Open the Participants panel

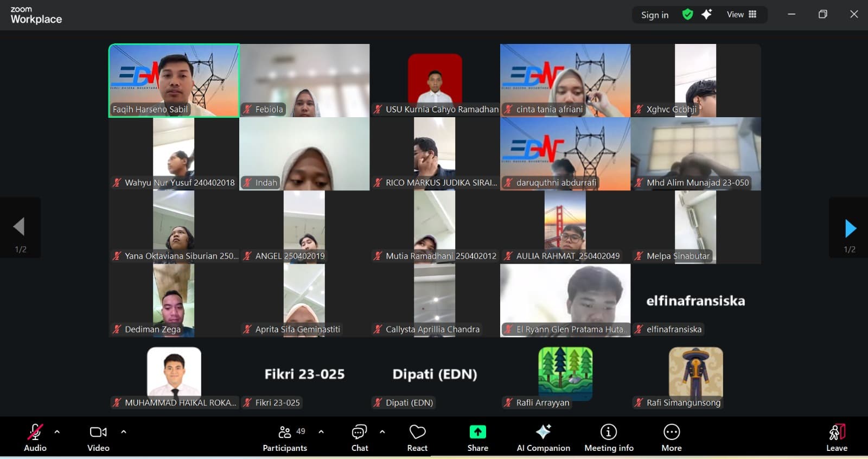285,438
